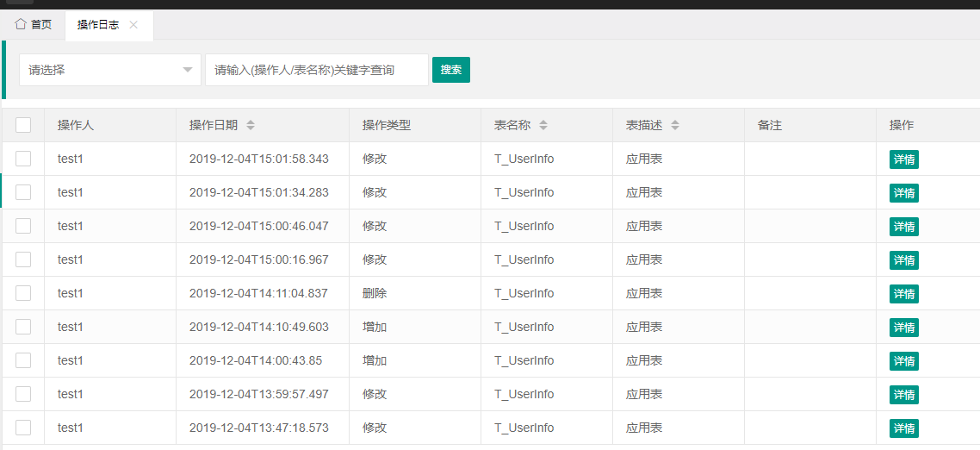Open the 请选择 dropdown
The height and width of the screenshot is (450, 980).
[110, 70]
